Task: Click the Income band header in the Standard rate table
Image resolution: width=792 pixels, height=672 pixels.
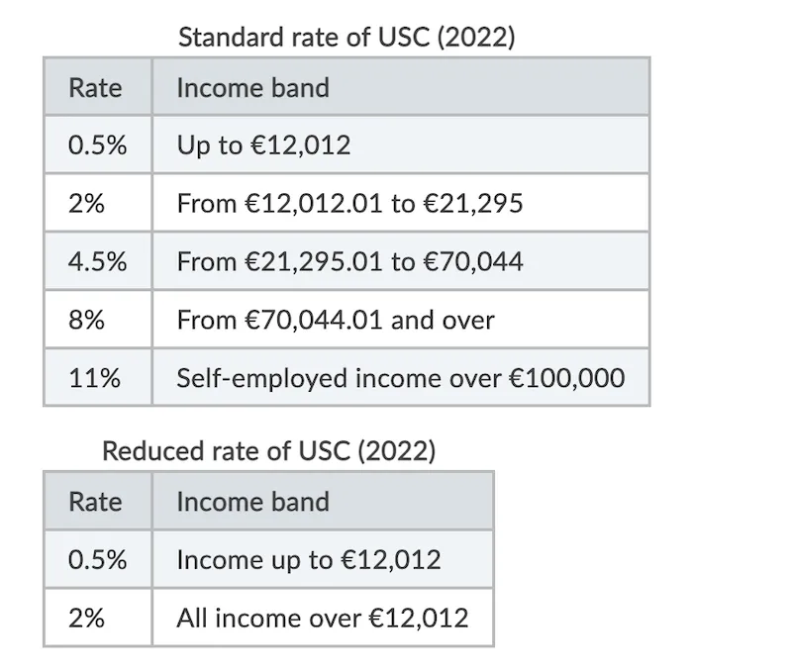Action: coord(252,87)
